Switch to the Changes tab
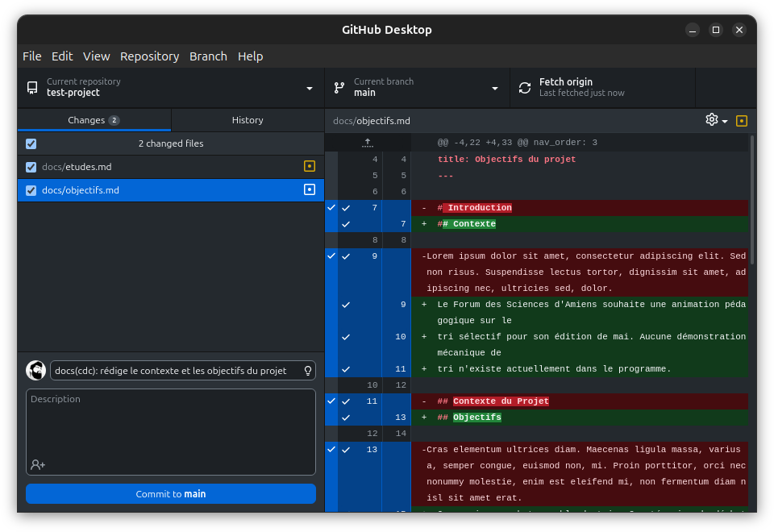 click(x=94, y=120)
